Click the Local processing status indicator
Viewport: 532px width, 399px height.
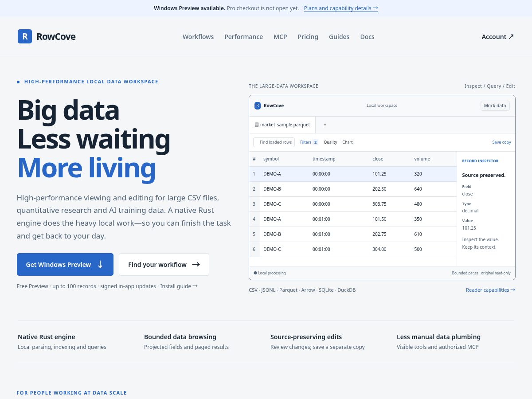point(270,273)
